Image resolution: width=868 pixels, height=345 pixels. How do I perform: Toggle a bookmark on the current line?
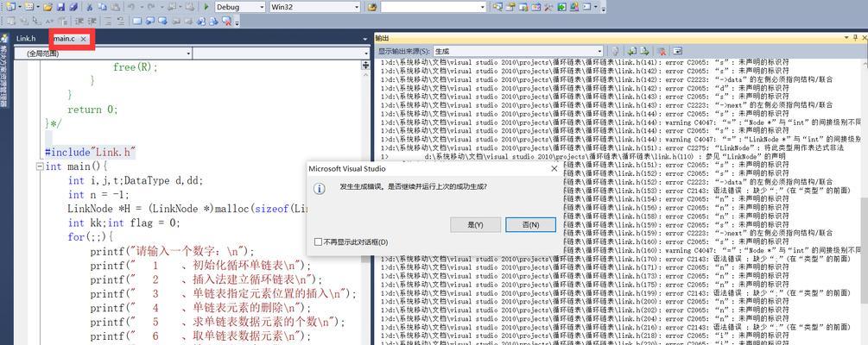pyautogui.click(x=136, y=21)
